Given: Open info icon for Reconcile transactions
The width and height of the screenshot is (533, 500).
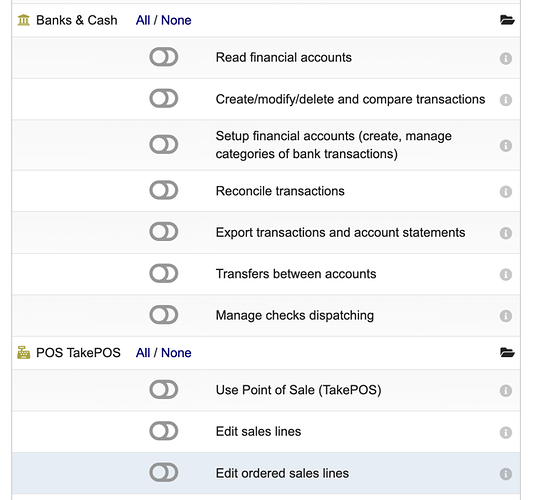Looking at the screenshot, I should click(x=506, y=192).
